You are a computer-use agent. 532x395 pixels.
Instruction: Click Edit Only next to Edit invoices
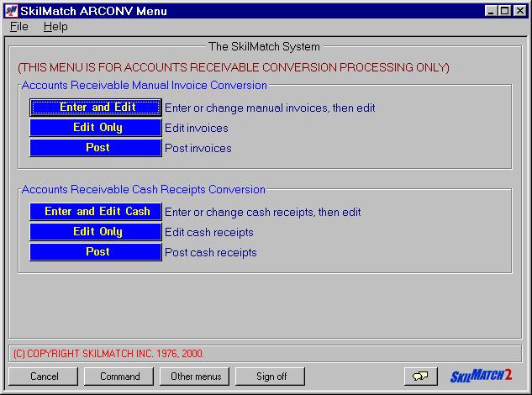(x=96, y=128)
